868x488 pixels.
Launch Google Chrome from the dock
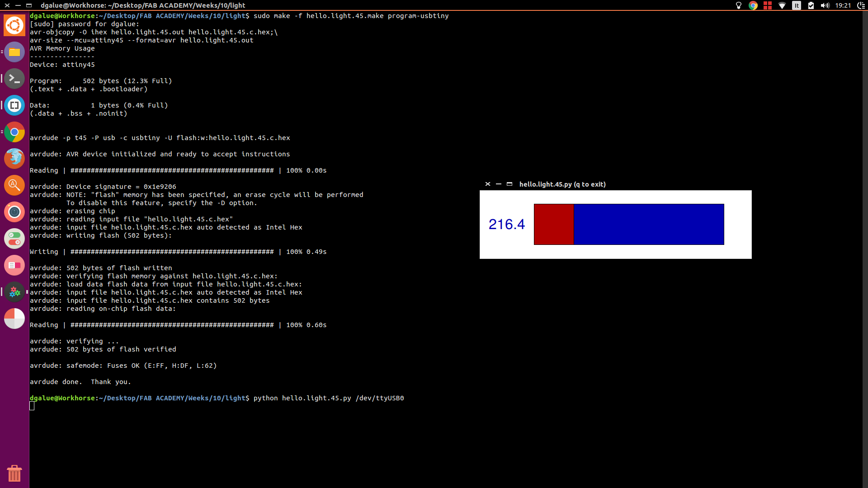(14, 132)
